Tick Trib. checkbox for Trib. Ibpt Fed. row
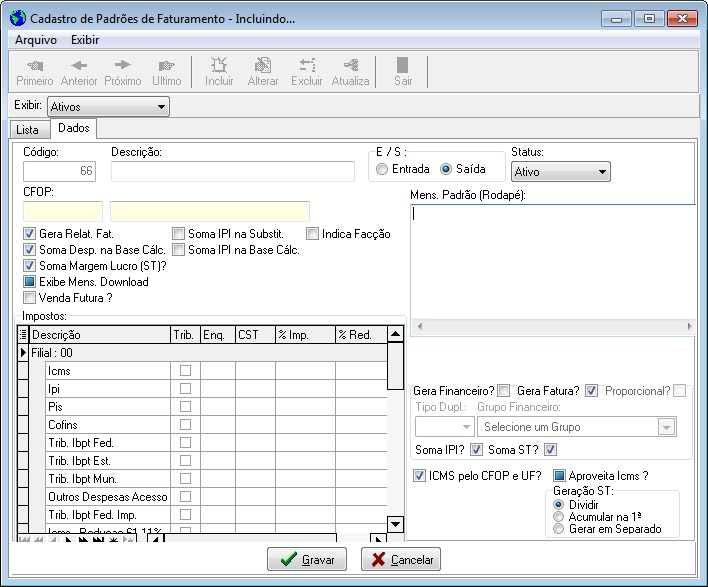708x587 pixels. [x=185, y=443]
